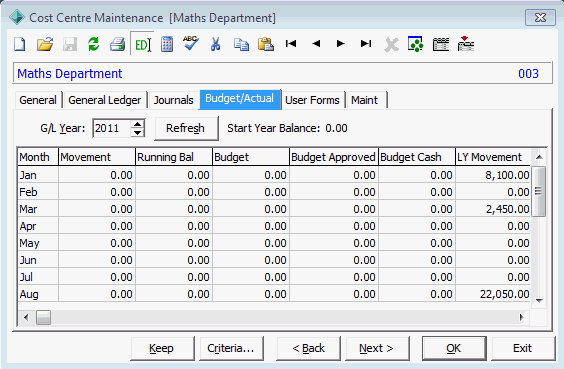Click the Keep button

click(x=162, y=348)
